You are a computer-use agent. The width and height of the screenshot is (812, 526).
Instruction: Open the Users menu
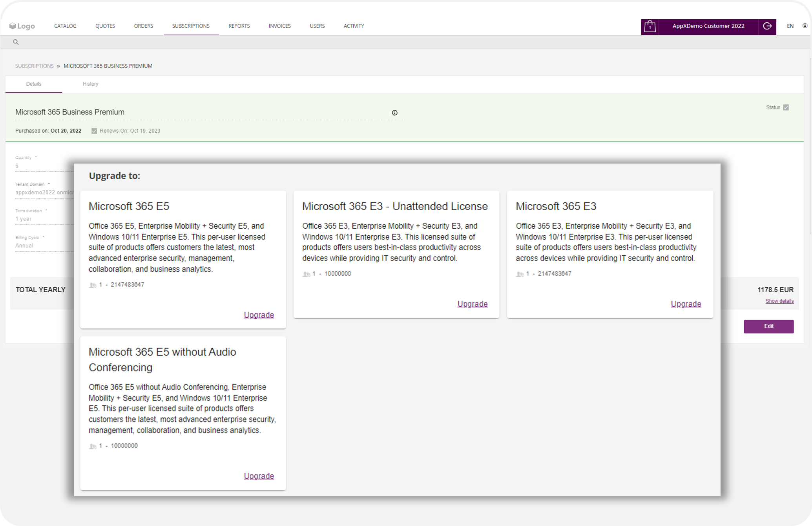[x=317, y=26]
